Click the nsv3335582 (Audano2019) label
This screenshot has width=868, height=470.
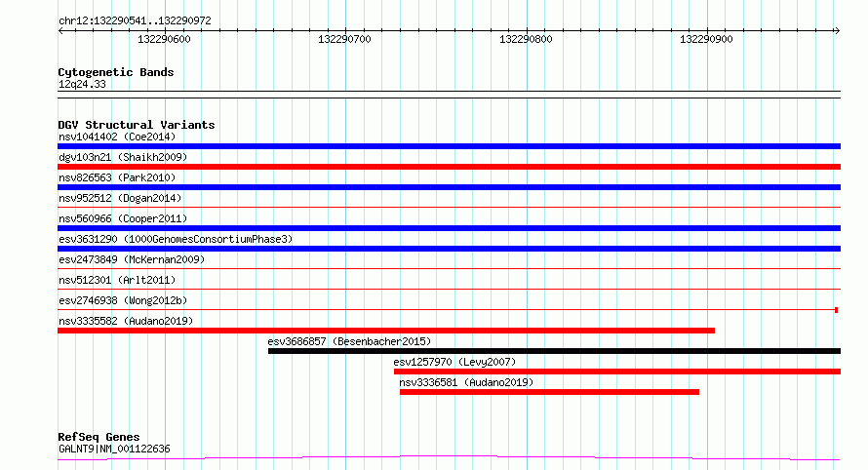[x=126, y=321]
